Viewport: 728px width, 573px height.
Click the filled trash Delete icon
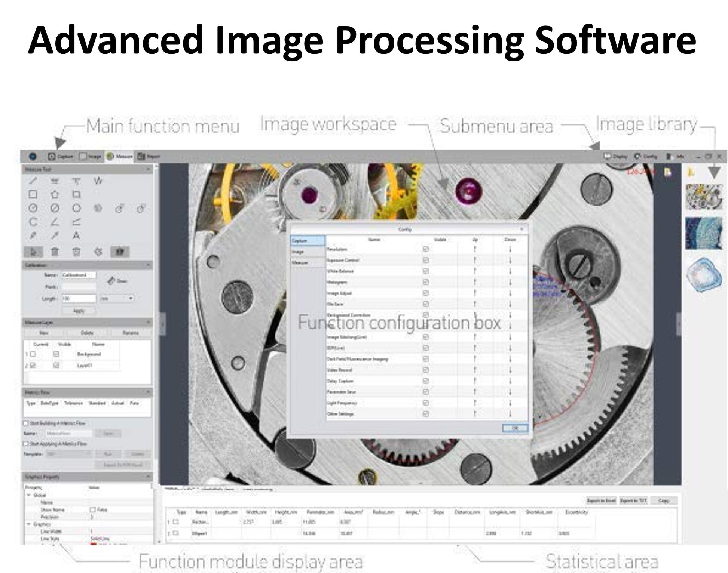(x=55, y=252)
